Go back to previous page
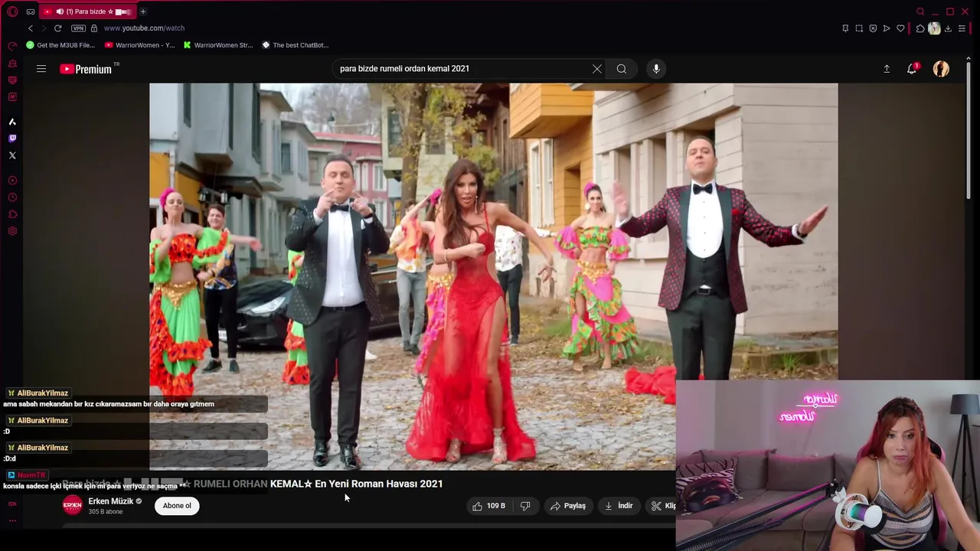The image size is (980, 551). click(x=31, y=28)
